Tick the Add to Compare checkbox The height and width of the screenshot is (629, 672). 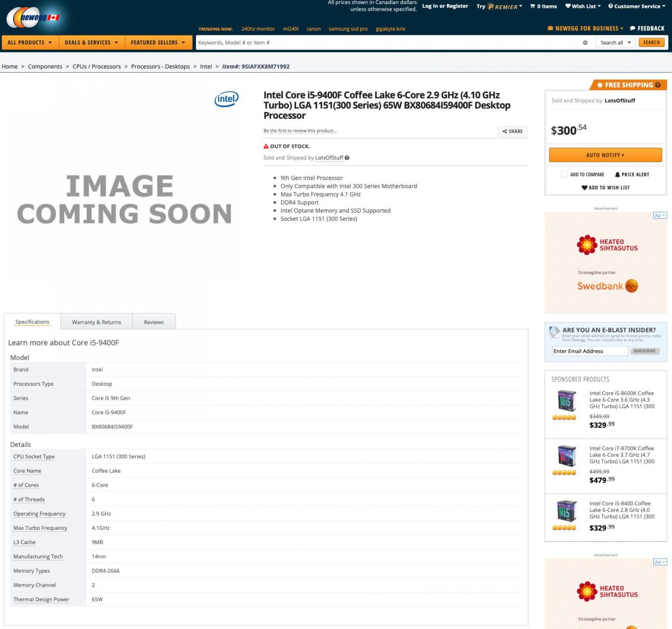(564, 175)
